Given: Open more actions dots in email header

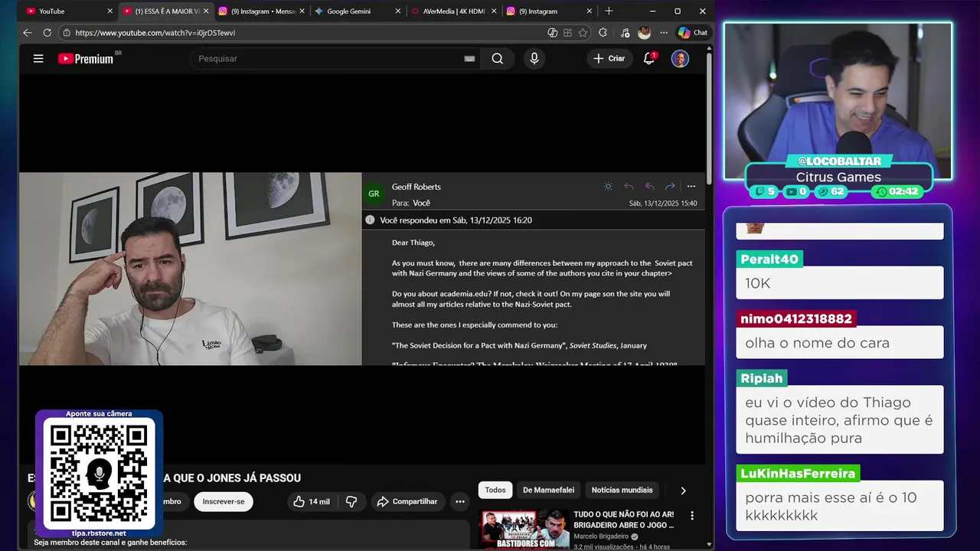Looking at the screenshot, I should coord(691,186).
